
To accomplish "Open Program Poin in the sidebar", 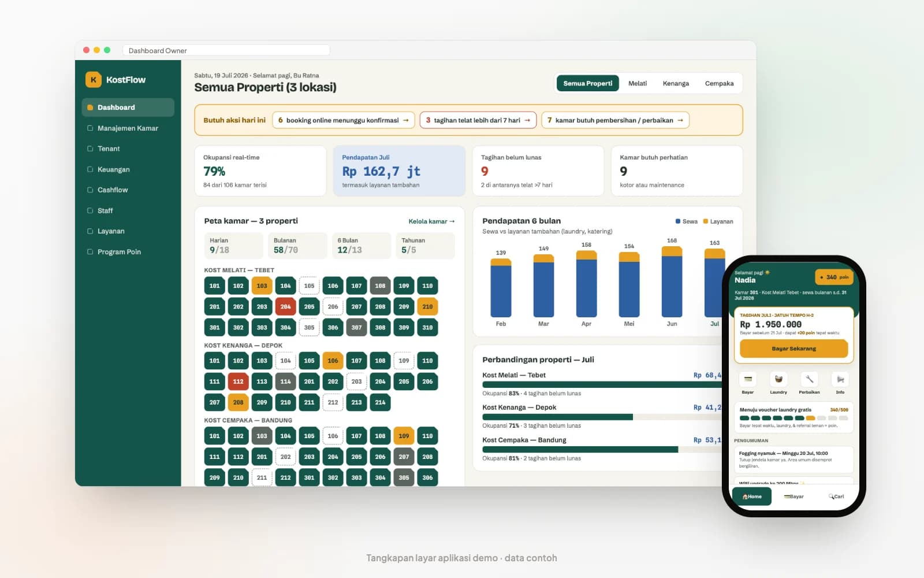I will tap(128, 252).
